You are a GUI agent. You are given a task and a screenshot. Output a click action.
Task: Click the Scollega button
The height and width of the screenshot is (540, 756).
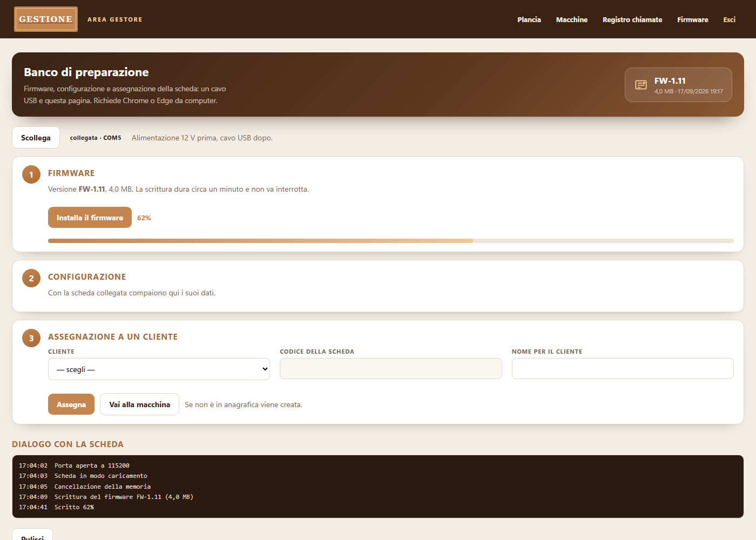(x=36, y=138)
